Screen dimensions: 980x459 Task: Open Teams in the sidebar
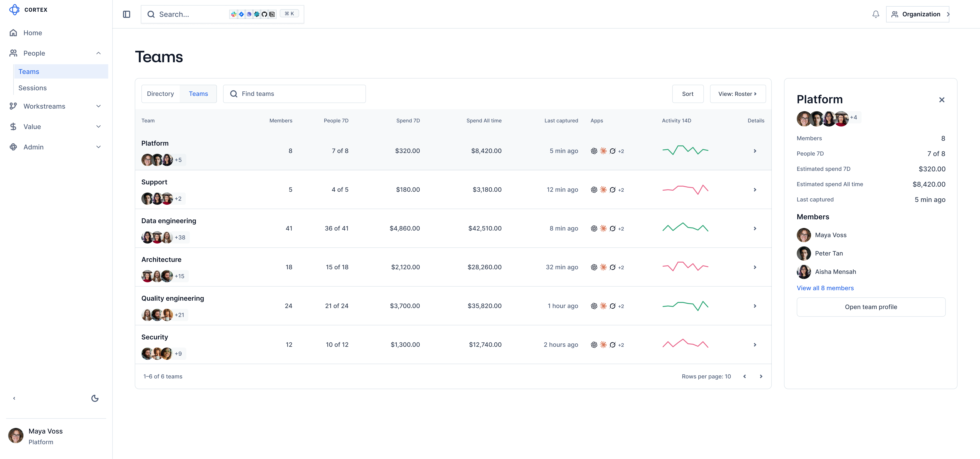pyautogui.click(x=61, y=71)
